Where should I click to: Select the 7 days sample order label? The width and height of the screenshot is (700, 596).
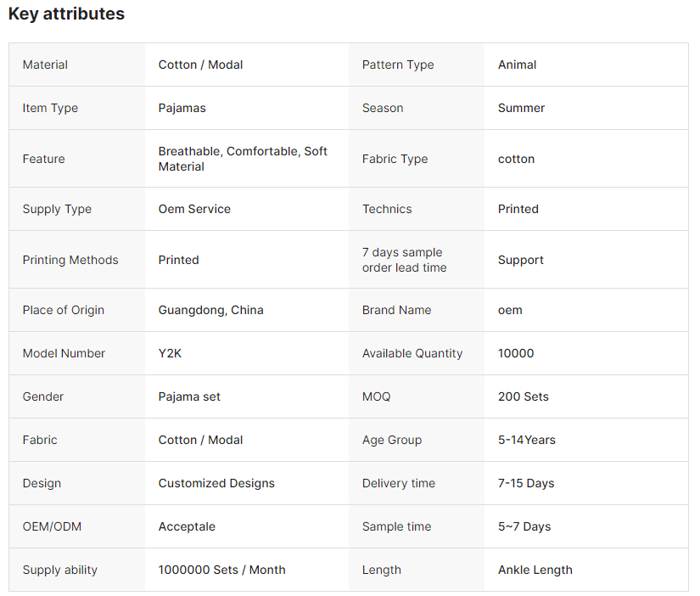(404, 260)
